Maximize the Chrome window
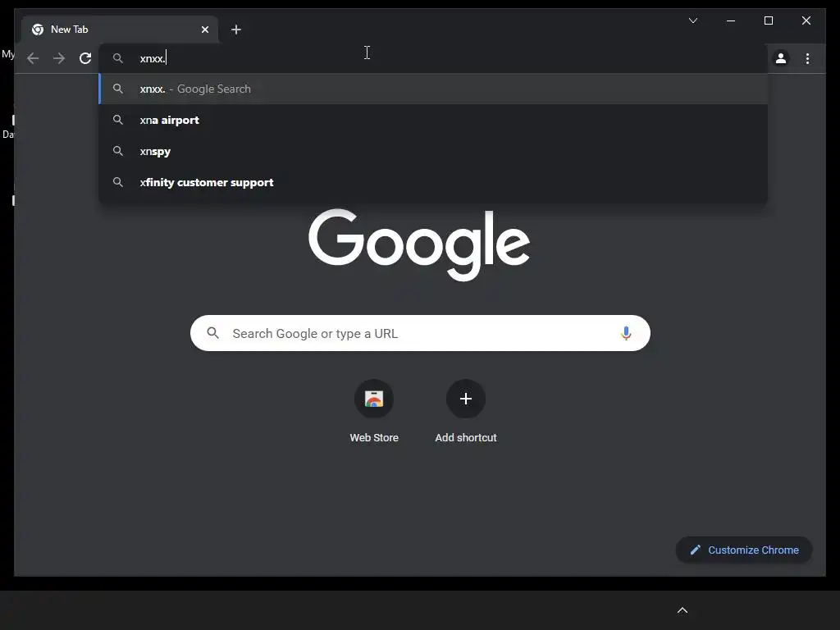 click(768, 21)
